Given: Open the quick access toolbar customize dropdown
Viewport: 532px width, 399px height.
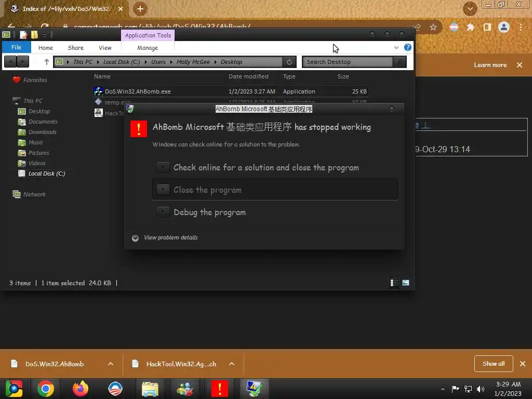Looking at the screenshot, I should click(45, 35).
